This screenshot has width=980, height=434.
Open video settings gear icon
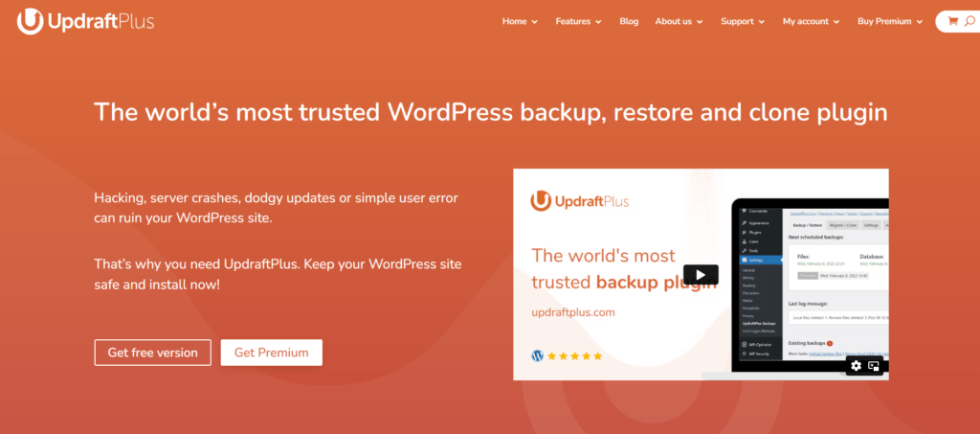(856, 366)
